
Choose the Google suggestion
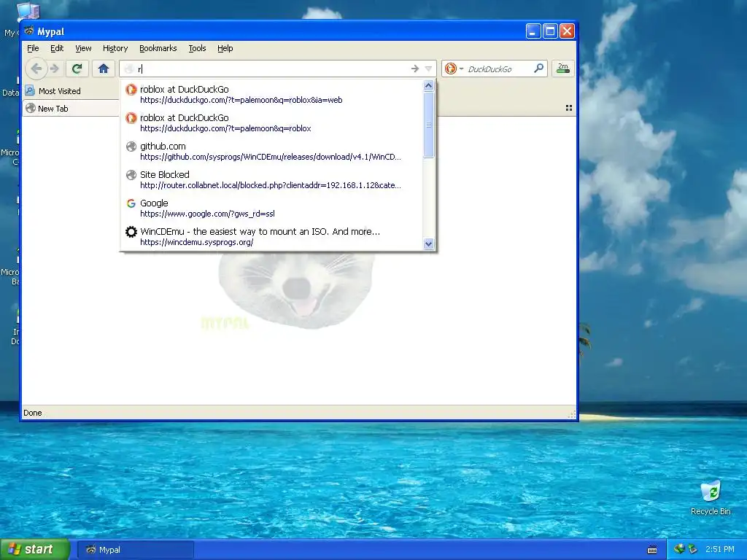tap(271, 208)
